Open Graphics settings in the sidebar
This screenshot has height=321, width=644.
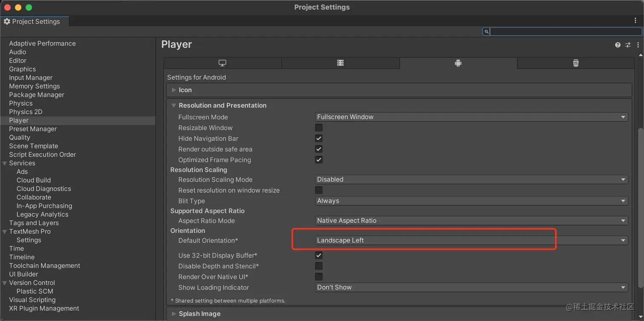click(23, 69)
